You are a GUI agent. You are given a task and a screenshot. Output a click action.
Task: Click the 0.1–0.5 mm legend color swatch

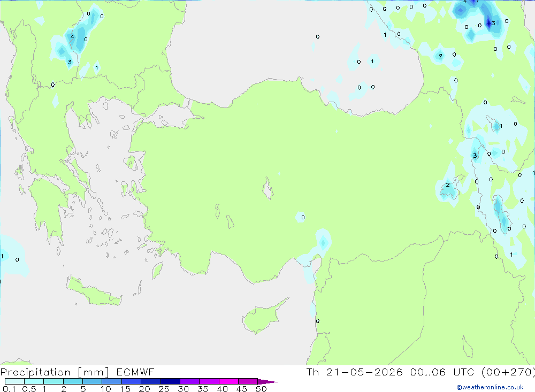point(14,381)
